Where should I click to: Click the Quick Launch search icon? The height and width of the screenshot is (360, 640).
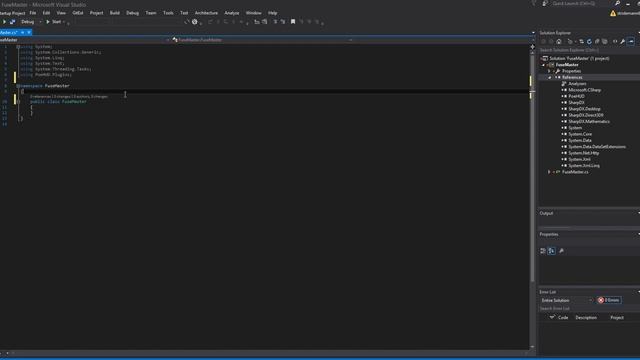click(x=618, y=3)
